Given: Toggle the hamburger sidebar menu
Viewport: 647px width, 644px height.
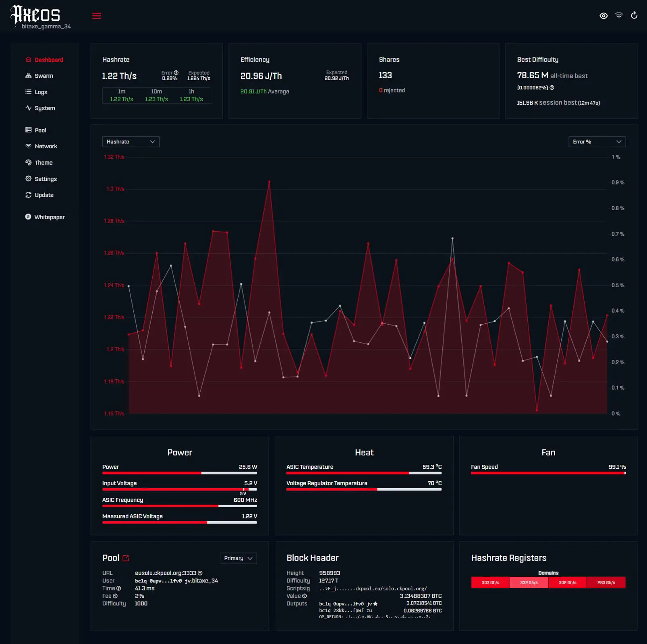Looking at the screenshot, I should 97,16.
